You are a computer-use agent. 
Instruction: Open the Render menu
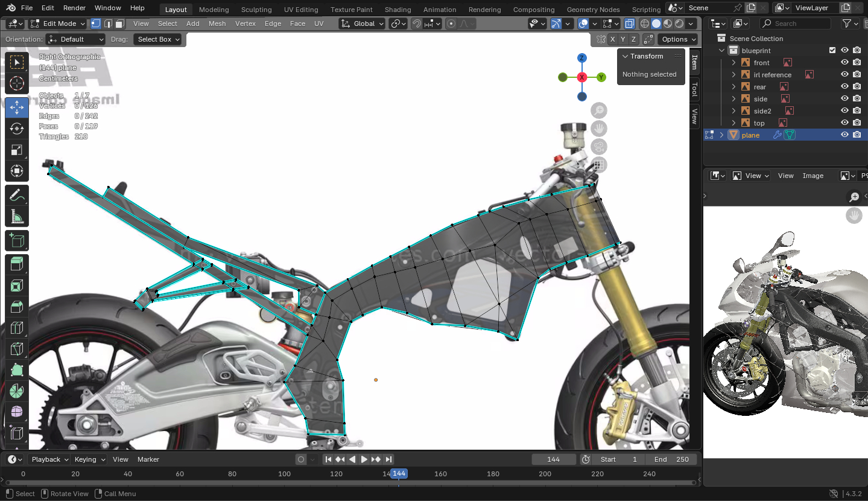(x=74, y=8)
